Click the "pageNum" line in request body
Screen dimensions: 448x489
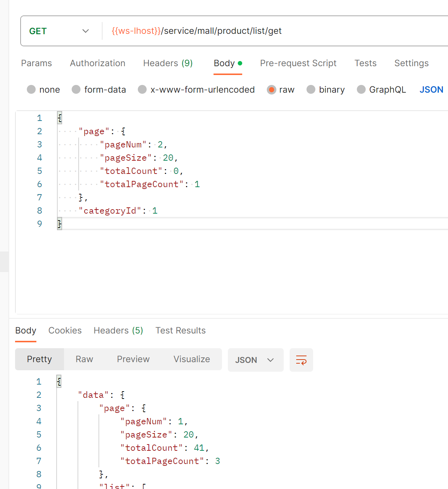[x=133, y=144]
